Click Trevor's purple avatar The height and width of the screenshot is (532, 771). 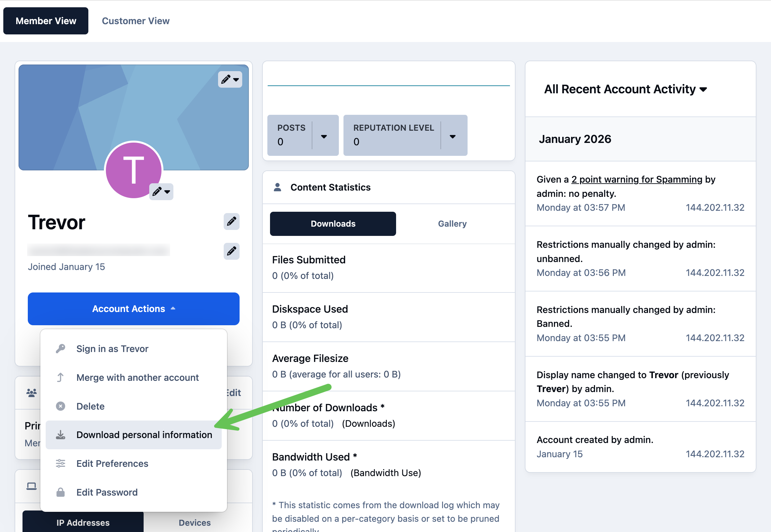134,170
